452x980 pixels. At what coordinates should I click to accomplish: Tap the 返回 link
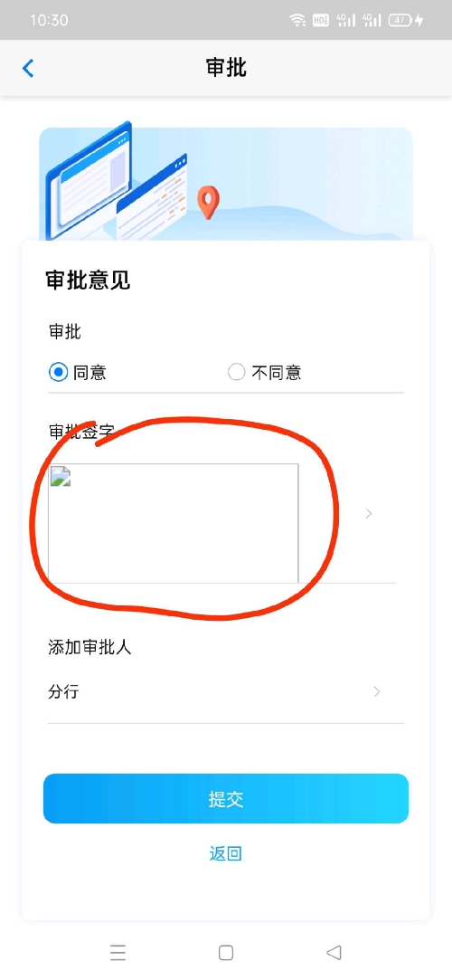tap(225, 853)
